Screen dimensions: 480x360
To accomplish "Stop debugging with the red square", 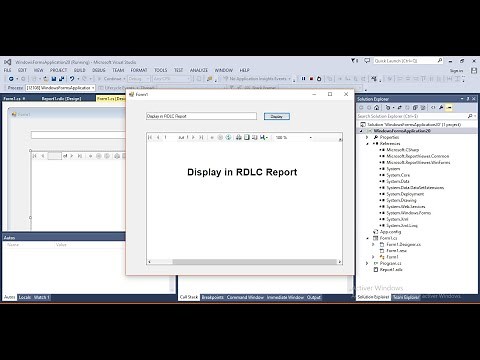I will click(x=311, y=79).
